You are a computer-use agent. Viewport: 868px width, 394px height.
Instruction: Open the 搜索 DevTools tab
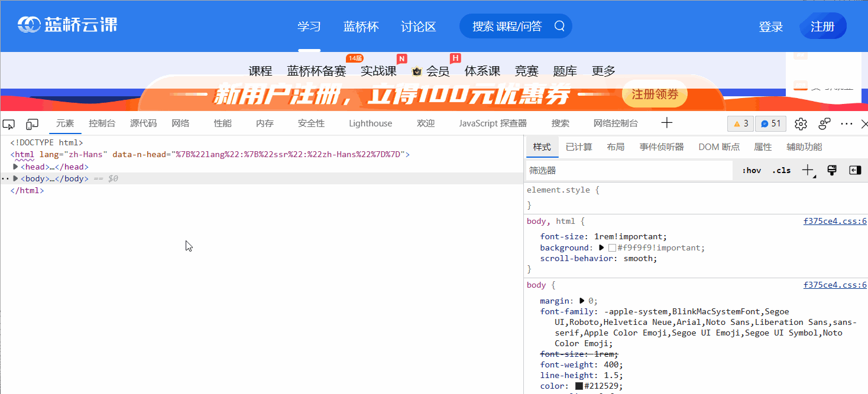pos(561,123)
